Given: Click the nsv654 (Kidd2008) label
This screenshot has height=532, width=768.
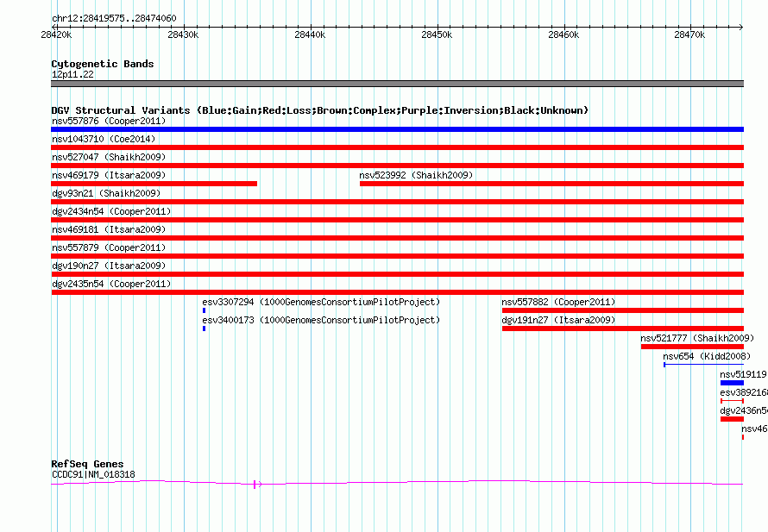Looking at the screenshot, I should tap(707, 356).
